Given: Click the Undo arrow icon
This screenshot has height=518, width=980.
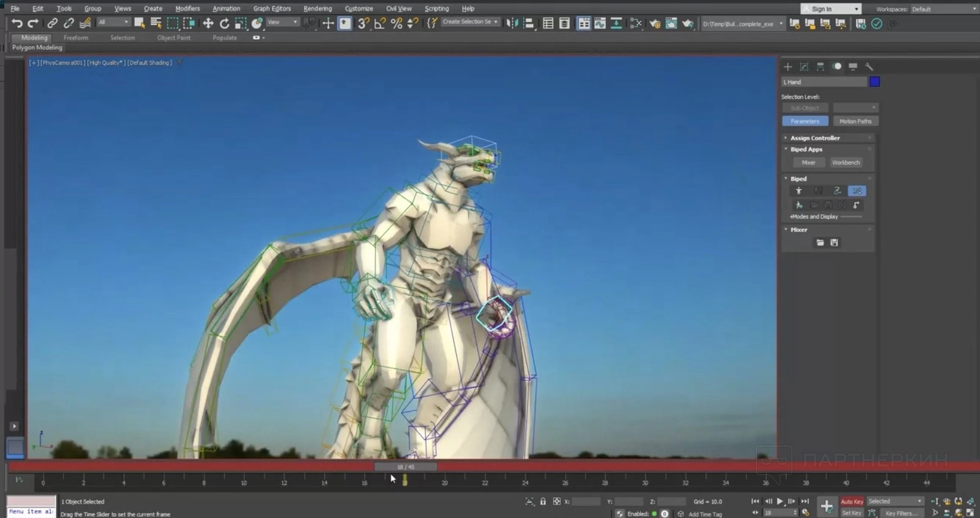Looking at the screenshot, I should [16, 23].
